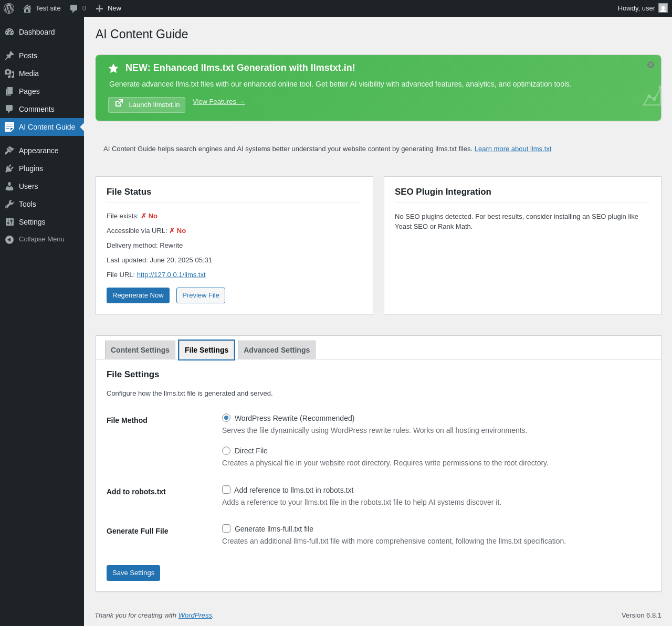The height and width of the screenshot is (626, 672).
Task: Click the Tools wrench icon
Action: [x=9, y=204]
